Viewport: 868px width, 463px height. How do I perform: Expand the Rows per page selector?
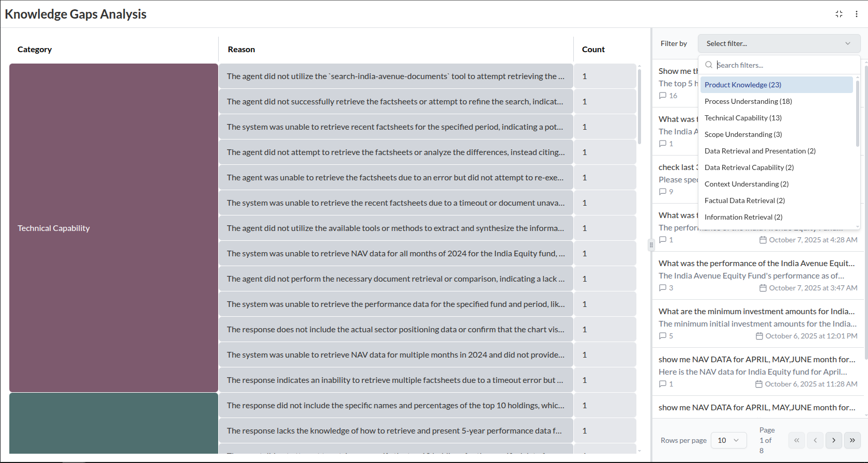[x=728, y=440]
